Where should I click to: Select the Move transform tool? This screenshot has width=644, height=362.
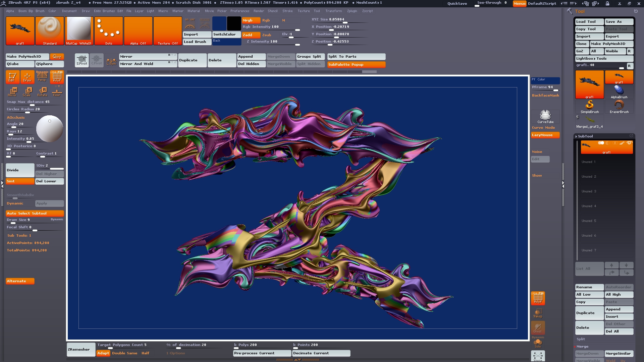(12, 92)
